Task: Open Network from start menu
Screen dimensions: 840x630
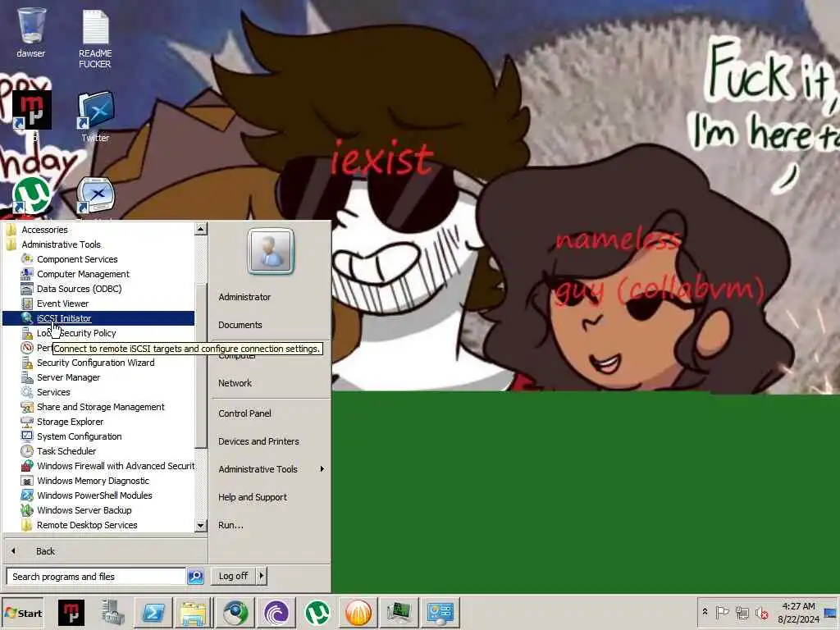Action: click(x=235, y=383)
